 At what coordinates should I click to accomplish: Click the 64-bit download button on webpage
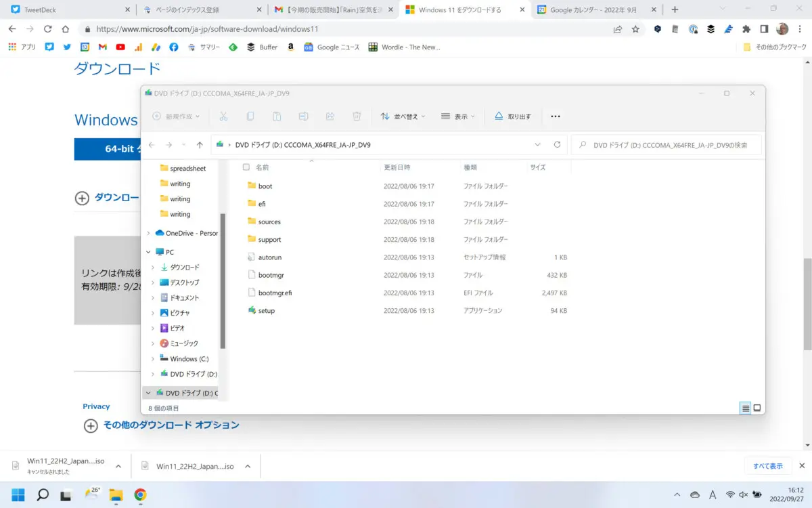tap(107, 149)
